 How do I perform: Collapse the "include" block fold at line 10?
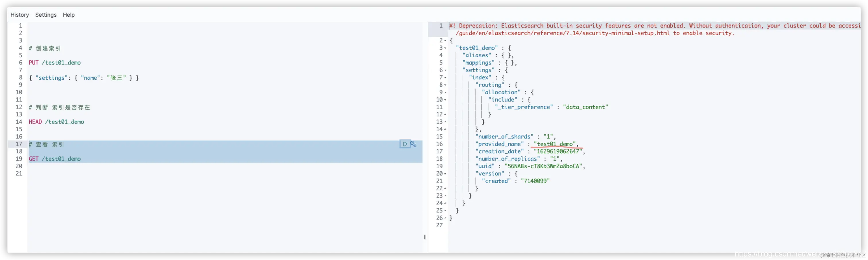(445, 100)
